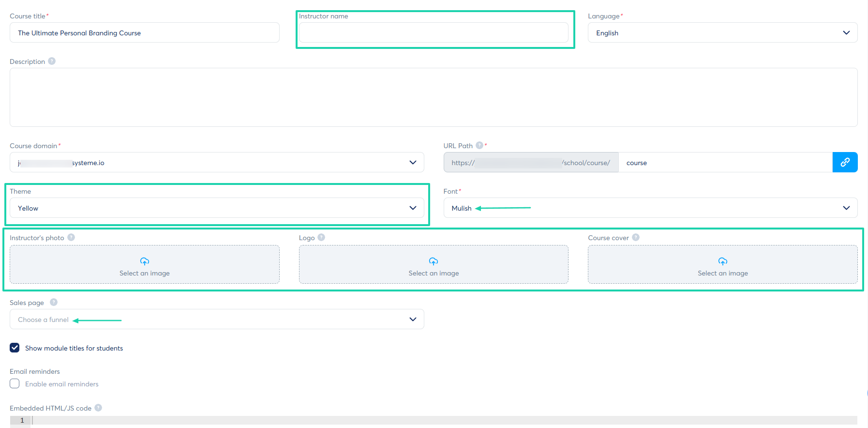Click the URL path field containing 'course'
868x428 pixels.
[725, 162]
